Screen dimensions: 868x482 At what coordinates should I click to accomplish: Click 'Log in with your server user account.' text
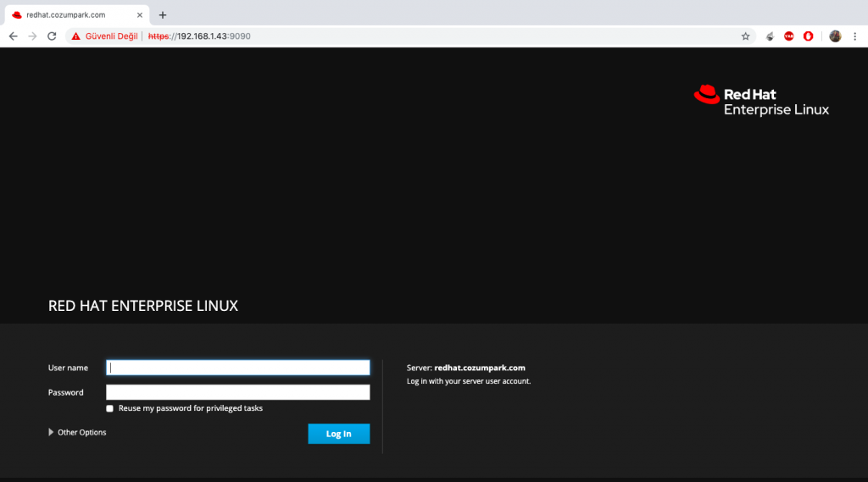pyautogui.click(x=468, y=381)
